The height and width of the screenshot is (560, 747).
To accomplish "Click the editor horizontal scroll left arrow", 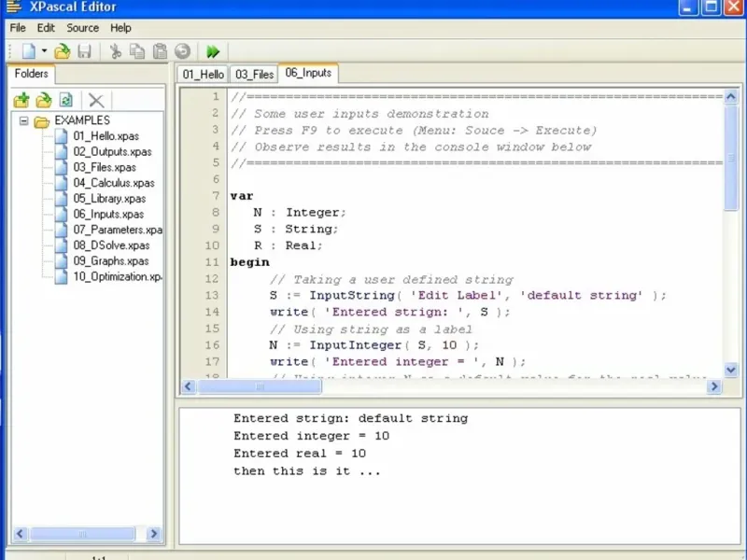I will point(189,386).
